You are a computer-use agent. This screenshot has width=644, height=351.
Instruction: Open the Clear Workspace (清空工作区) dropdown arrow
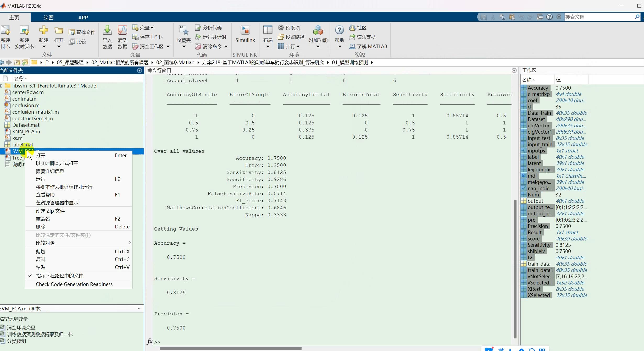pyautogui.click(x=168, y=46)
